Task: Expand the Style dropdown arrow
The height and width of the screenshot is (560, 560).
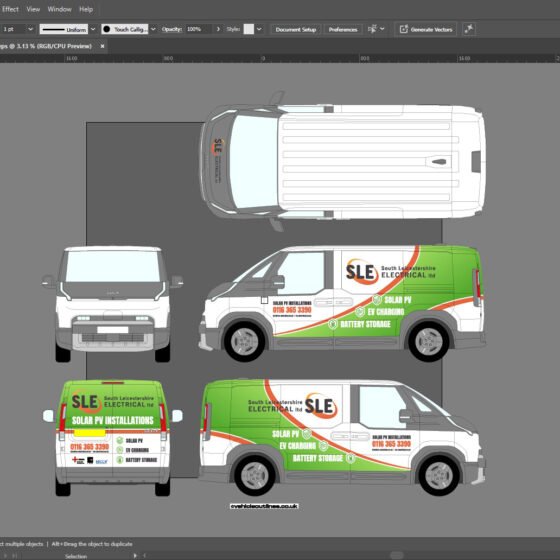Action: [259, 29]
